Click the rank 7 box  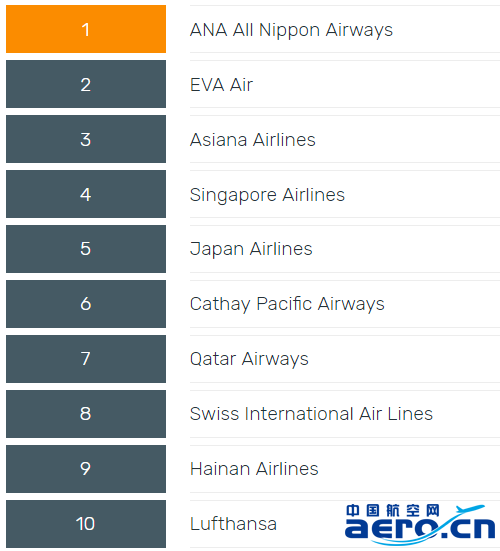86,359
